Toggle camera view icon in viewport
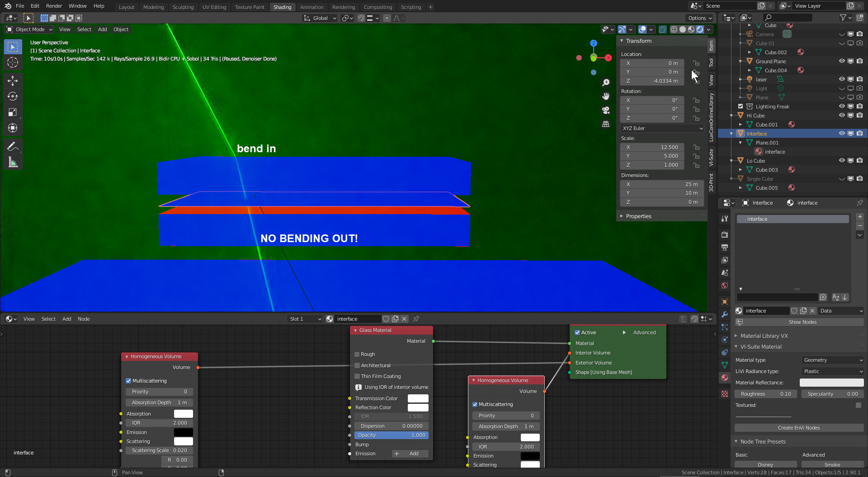This screenshot has height=477, width=868. [606, 110]
